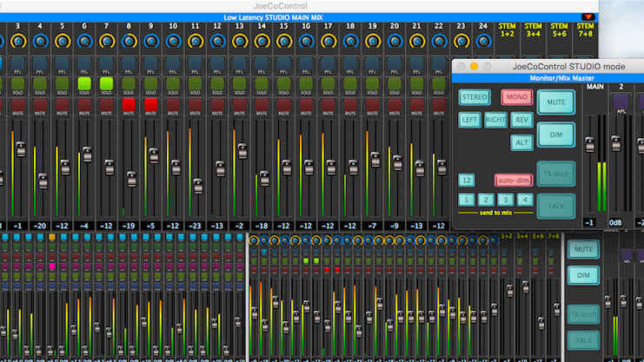Image resolution: width=644 pixels, height=362 pixels.
Task: Click the pan knob on channel 14
Action: 262,41
